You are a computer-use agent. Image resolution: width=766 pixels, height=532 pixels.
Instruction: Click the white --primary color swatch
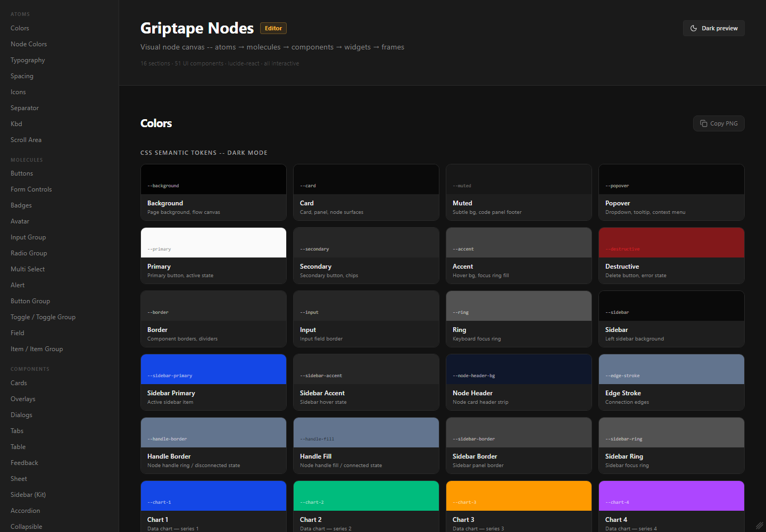[x=213, y=243]
